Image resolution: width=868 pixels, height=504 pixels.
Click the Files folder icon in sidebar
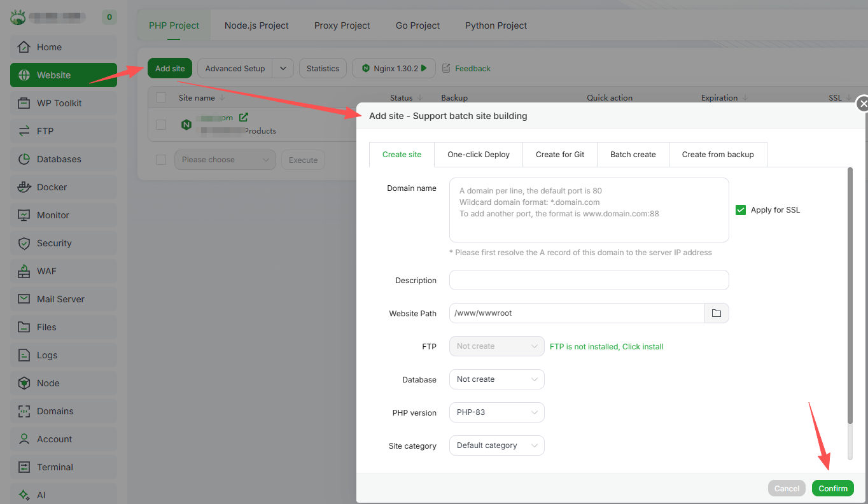click(x=24, y=327)
